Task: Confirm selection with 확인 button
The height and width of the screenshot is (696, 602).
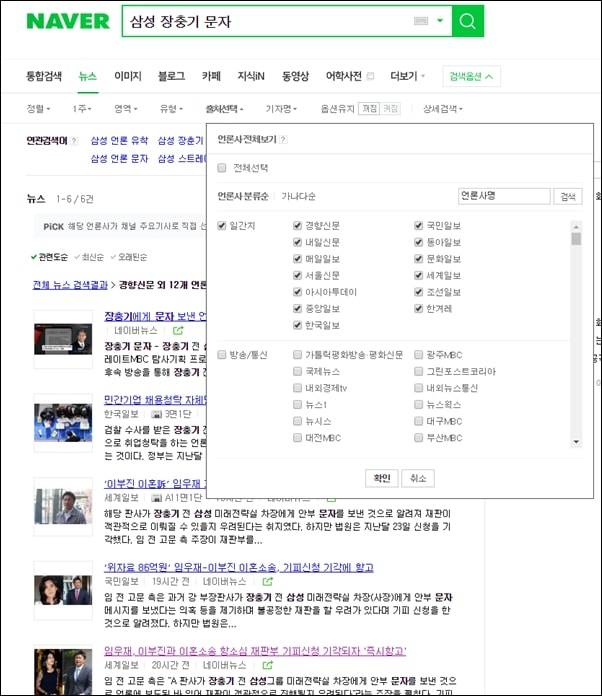Action: coord(382,478)
